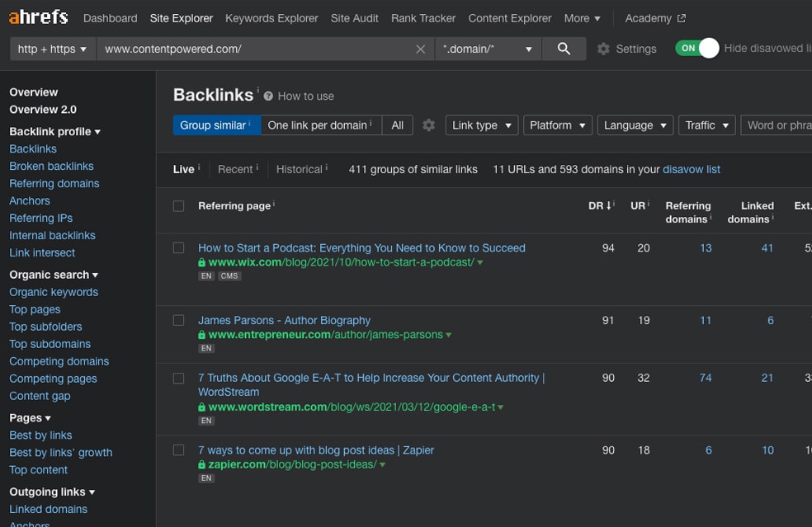This screenshot has height=527, width=812.
Task: Open the http + https protocol dropdown
Action: pos(53,49)
